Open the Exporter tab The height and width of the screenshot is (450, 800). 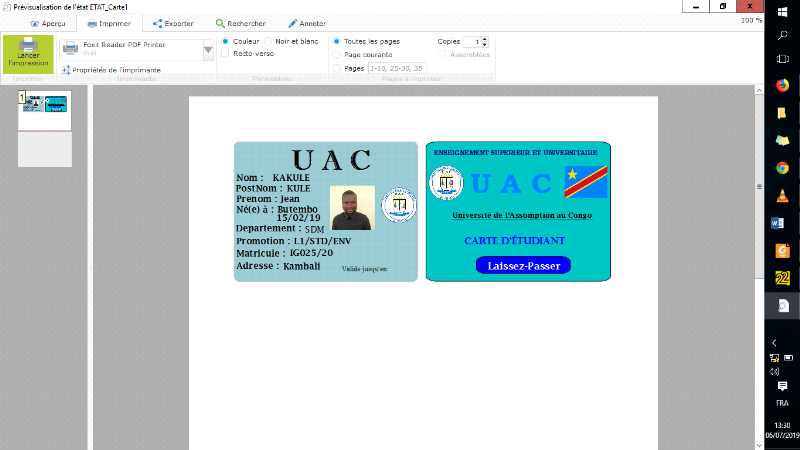click(173, 23)
